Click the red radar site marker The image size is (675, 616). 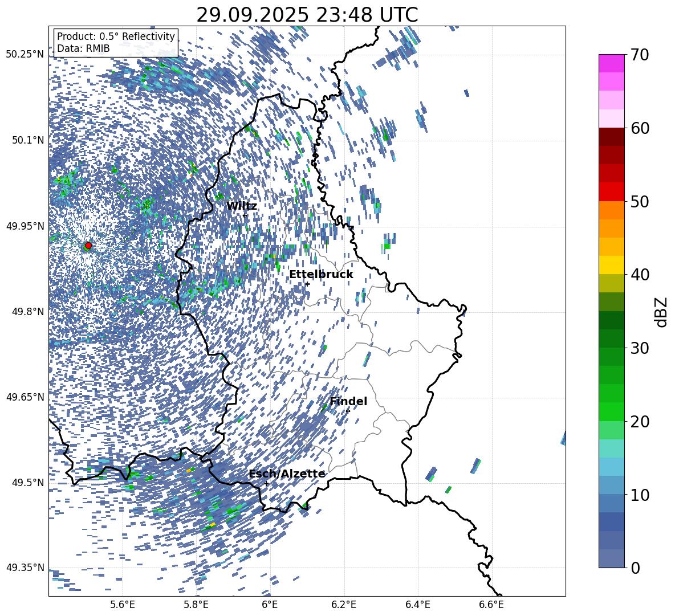point(88,246)
